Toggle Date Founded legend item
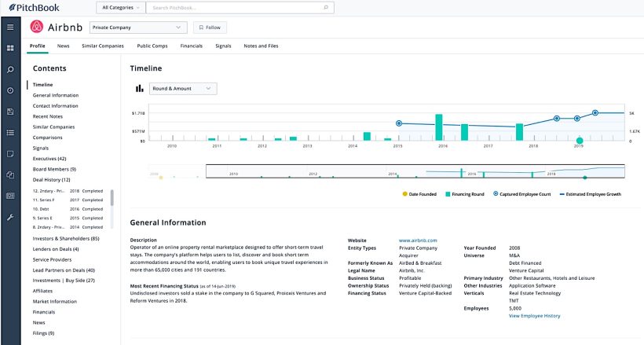 tap(422, 193)
